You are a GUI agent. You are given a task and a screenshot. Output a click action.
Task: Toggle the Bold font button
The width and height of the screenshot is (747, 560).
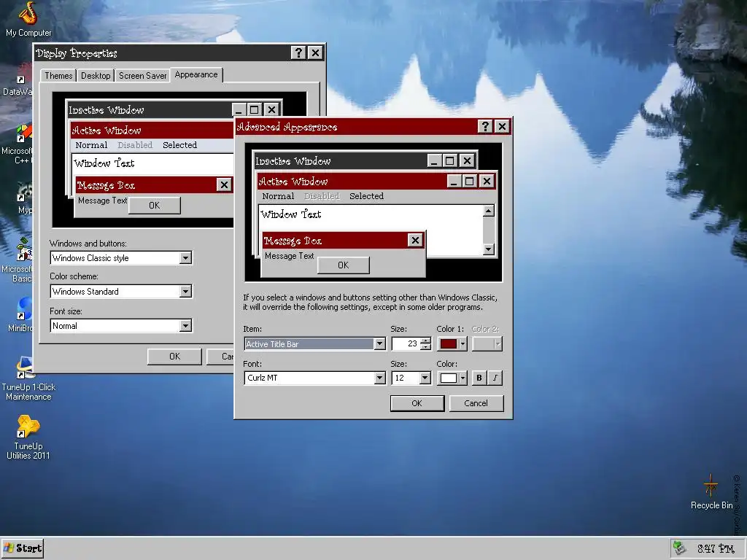coord(479,378)
